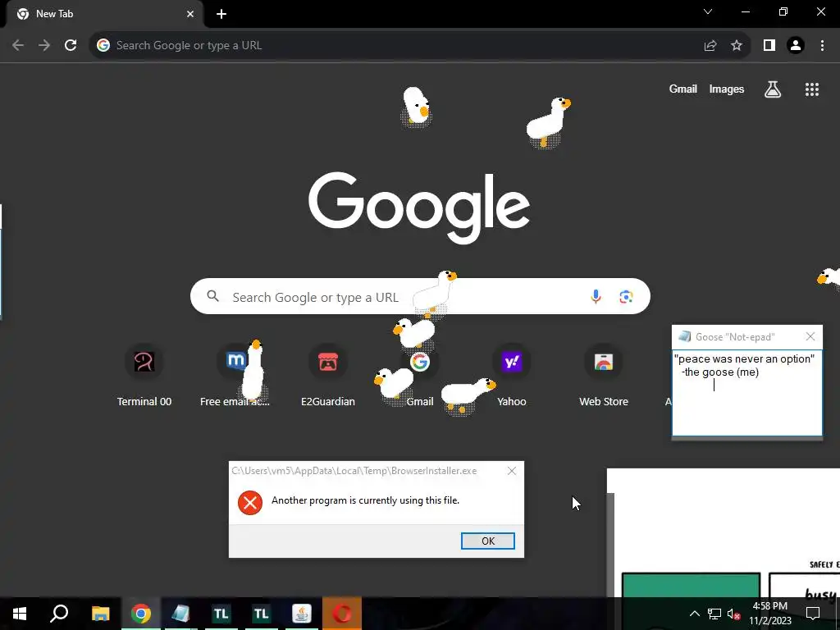Click the Google logo
The width and height of the screenshot is (840, 630).
pos(419,207)
